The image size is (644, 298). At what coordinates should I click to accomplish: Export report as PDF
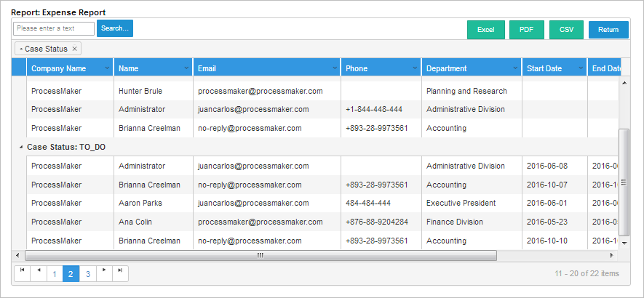click(x=527, y=30)
